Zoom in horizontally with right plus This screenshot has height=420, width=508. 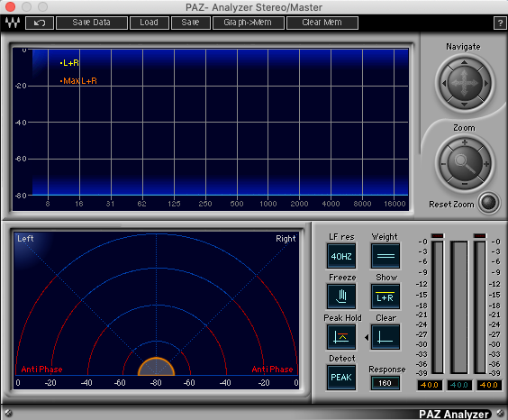coord(486,164)
